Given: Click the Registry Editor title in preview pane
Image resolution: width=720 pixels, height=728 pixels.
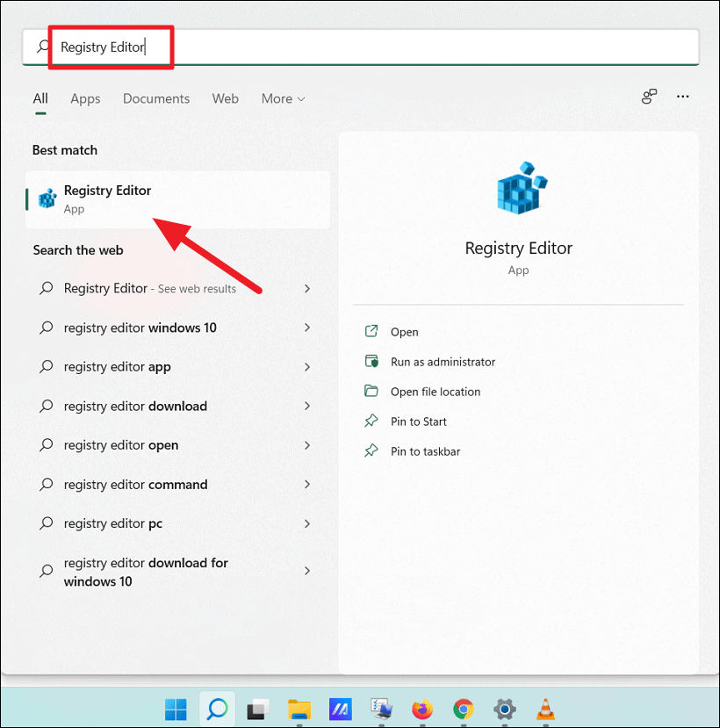Looking at the screenshot, I should coord(519,248).
